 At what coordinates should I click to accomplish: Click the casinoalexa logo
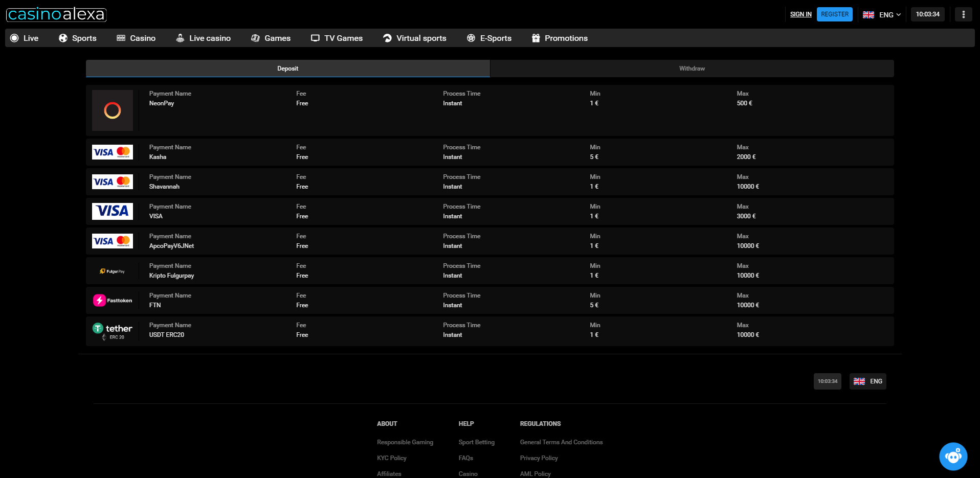click(x=56, y=14)
